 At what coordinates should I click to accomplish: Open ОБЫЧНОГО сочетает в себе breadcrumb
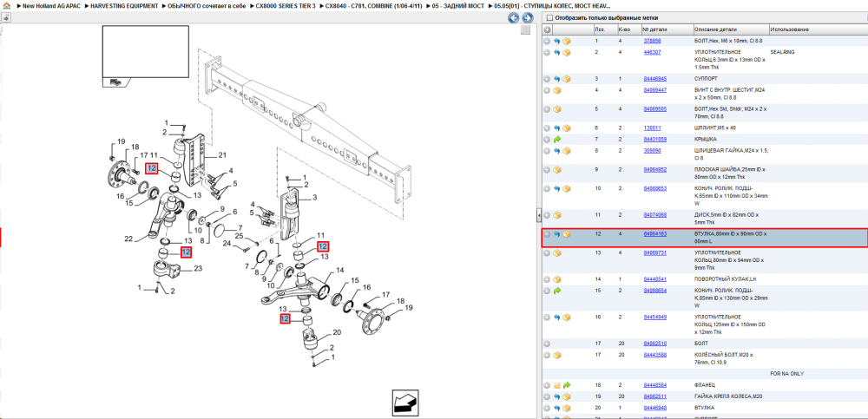[x=207, y=5]
